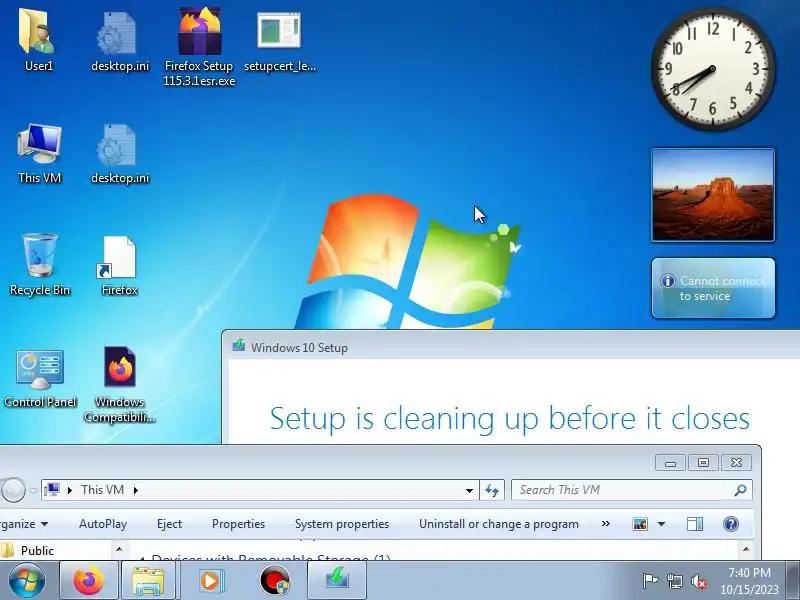Open the User1 folder desktop icon
This screenshot has height=600, width=800.
(39, 39)
